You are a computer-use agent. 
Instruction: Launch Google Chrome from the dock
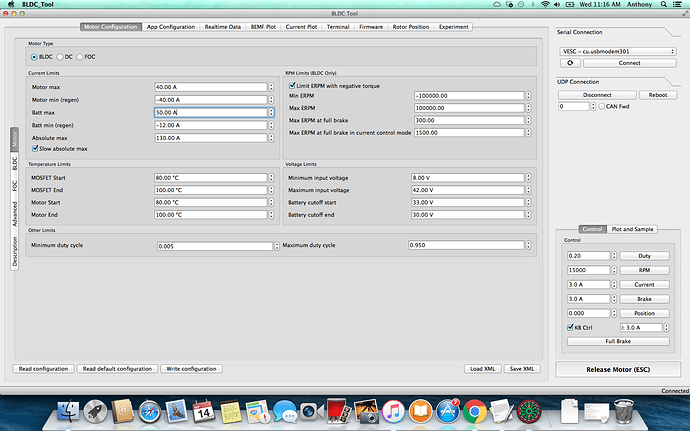coord(475,410)
